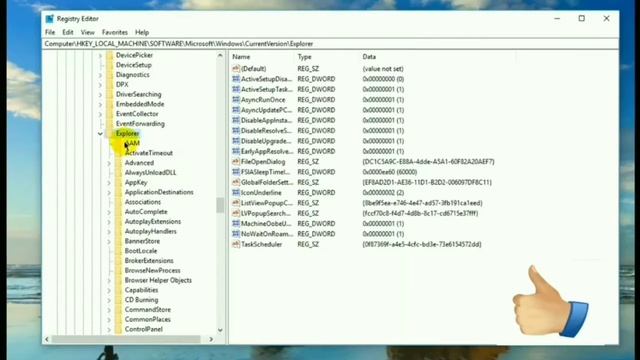Click the tree scroll up arrow

pyautogui.click(x=220, y=55)
